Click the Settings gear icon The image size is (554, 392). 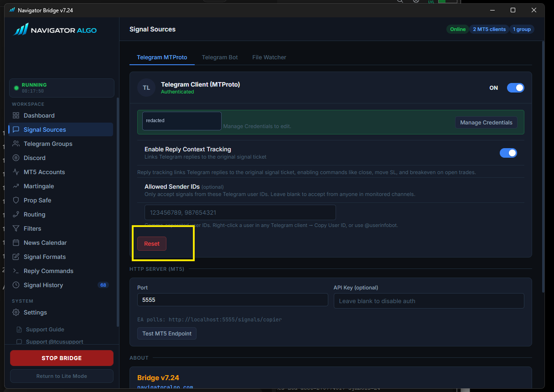16,313
